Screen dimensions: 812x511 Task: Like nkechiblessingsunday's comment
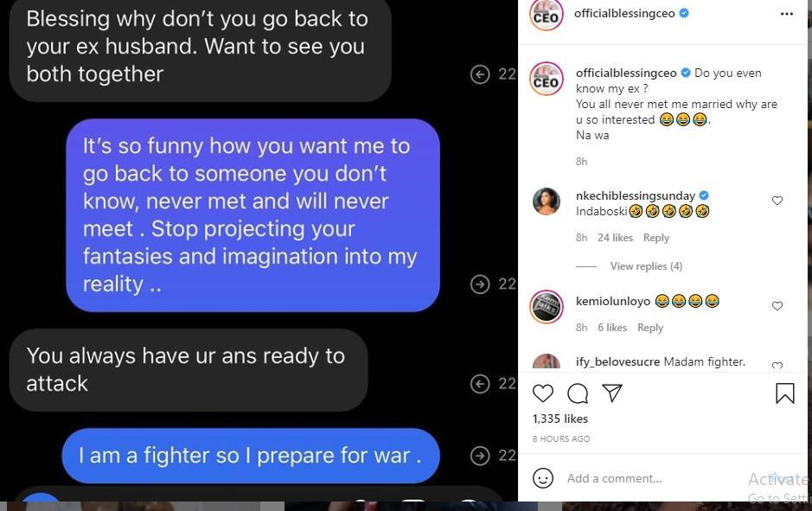pyautogui.click(x=777, y=201)
